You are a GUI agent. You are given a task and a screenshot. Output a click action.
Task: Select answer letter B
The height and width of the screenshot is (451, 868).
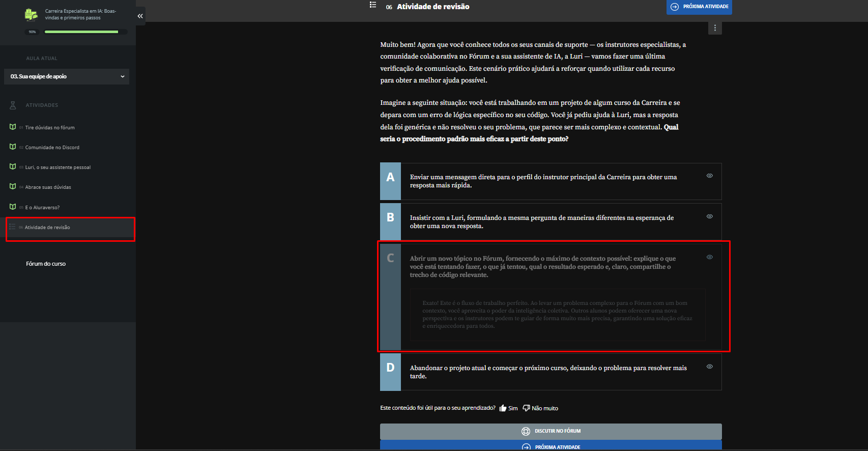(390, 222)
